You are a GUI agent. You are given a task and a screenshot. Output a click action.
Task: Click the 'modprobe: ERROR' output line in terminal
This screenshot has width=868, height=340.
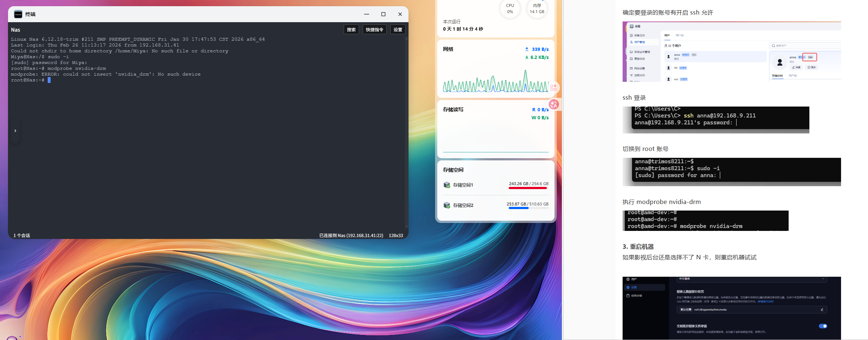[106, 74]
